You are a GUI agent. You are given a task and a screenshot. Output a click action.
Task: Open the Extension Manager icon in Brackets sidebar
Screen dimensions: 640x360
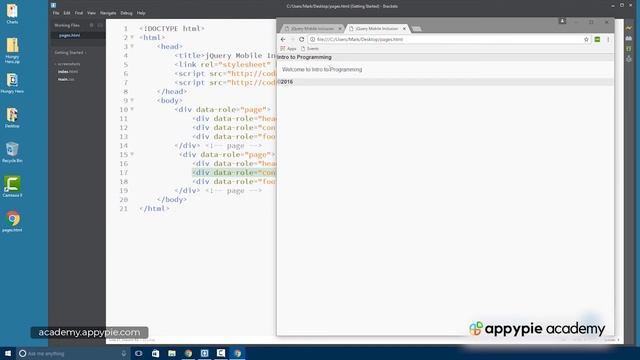tap(629, 38)
